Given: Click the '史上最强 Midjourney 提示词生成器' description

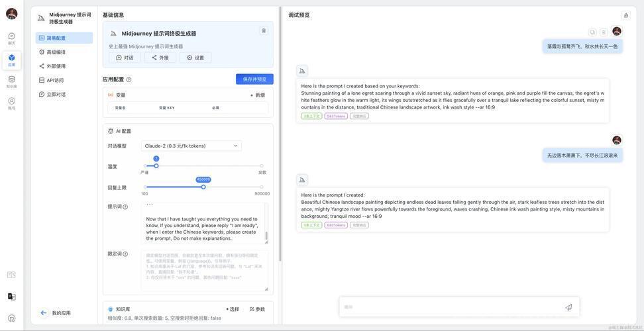Looking at the screenshot, I should click(x=146, y=46).
